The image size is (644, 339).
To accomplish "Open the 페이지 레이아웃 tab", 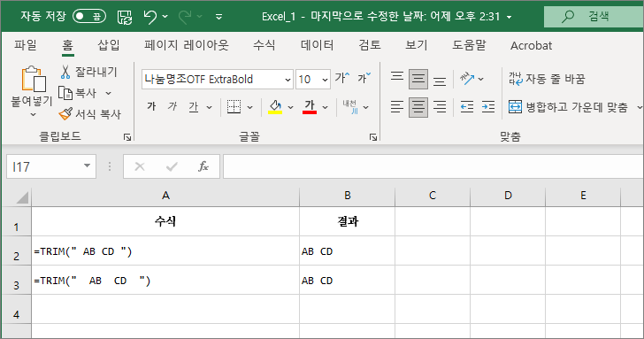I will [x=187, y=45].
